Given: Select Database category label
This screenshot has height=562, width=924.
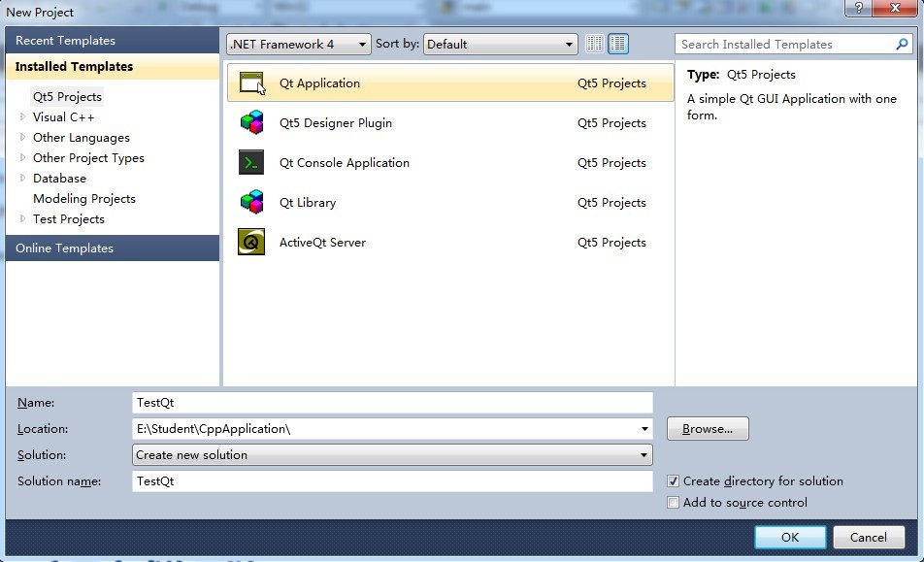Looking at the screenshot, I should pos(59,178).
